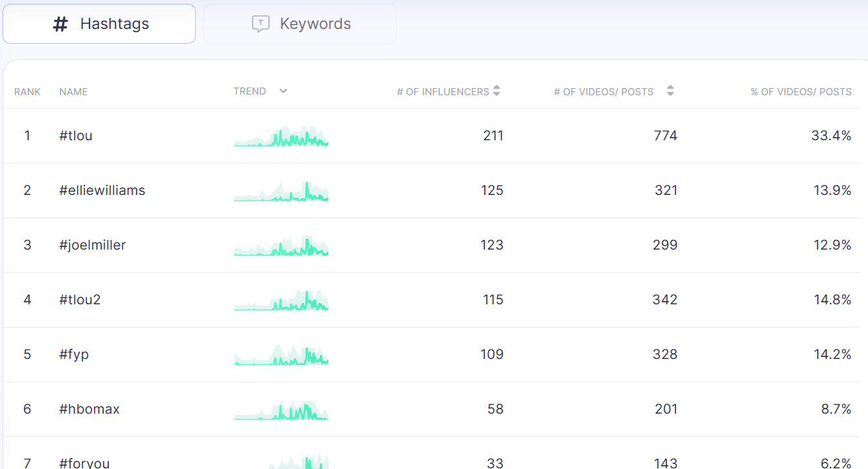Switch to the Keywords tab
The image size is (868, 469).
tap(300, 24)
